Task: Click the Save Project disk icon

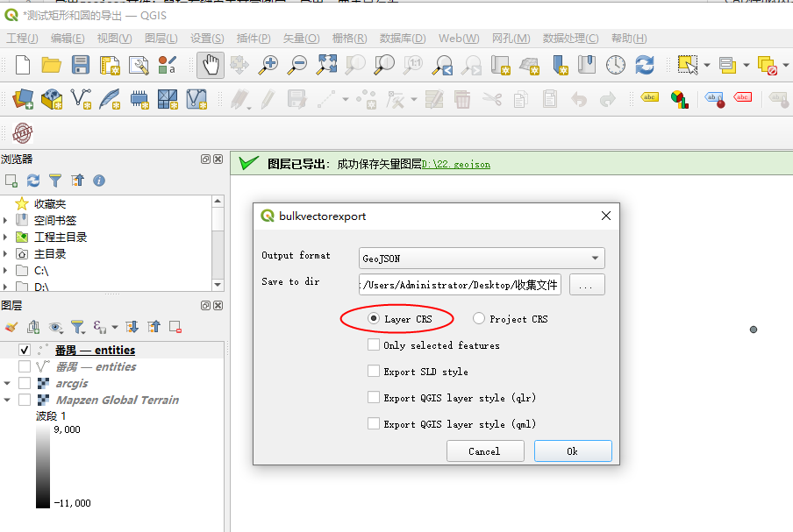Action: 81,65
